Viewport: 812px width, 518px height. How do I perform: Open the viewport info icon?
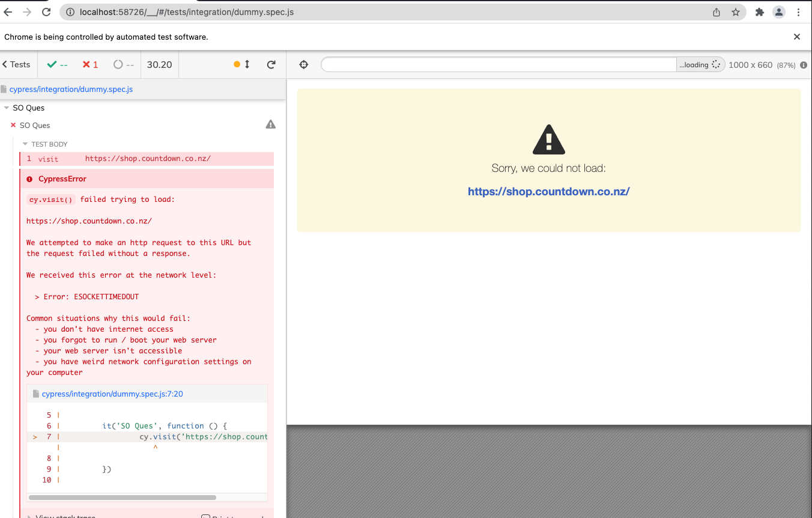click(804, 65)
